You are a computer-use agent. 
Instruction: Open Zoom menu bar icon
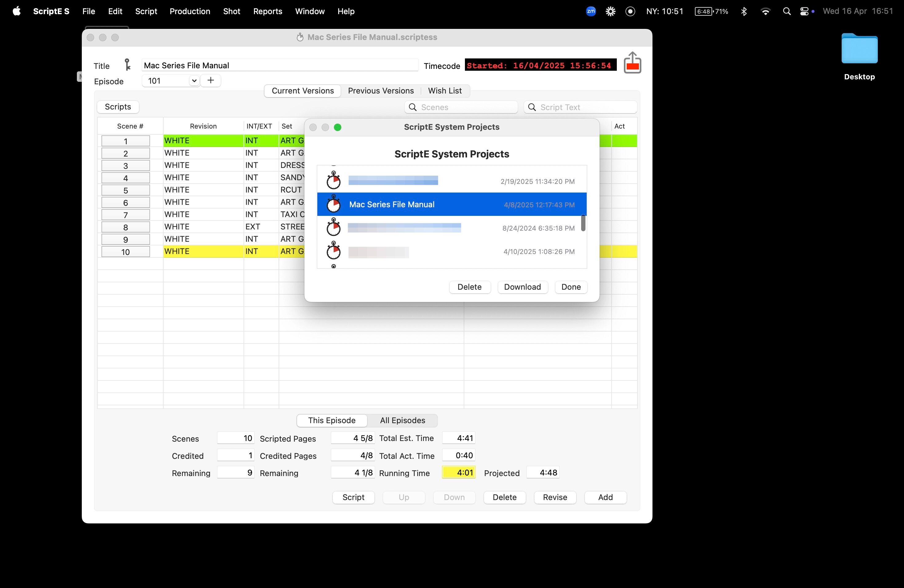coord(591,11)
